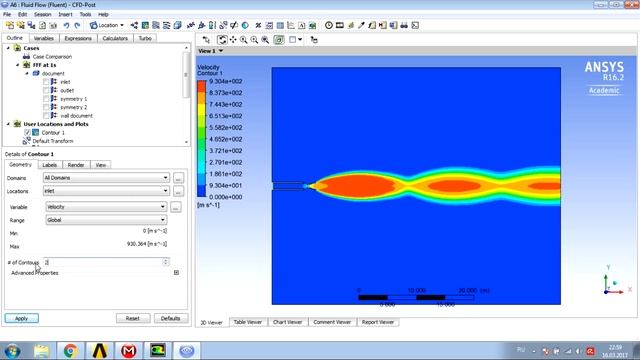Open the File menu

(x=7, y=14)
